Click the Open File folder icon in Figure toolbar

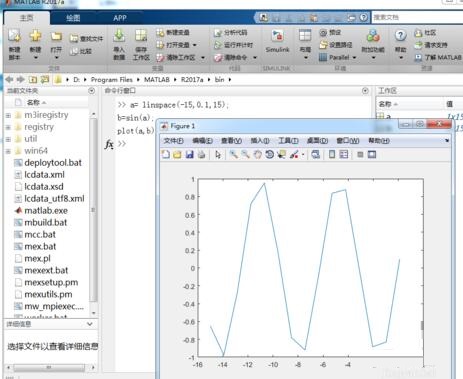point(177,154)
